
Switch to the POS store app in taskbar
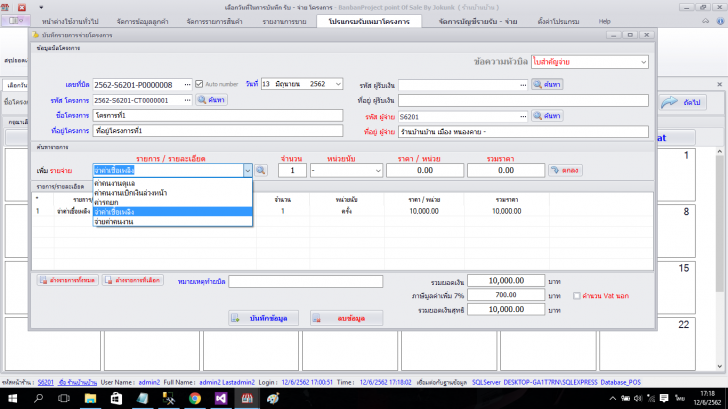(247, 398)
